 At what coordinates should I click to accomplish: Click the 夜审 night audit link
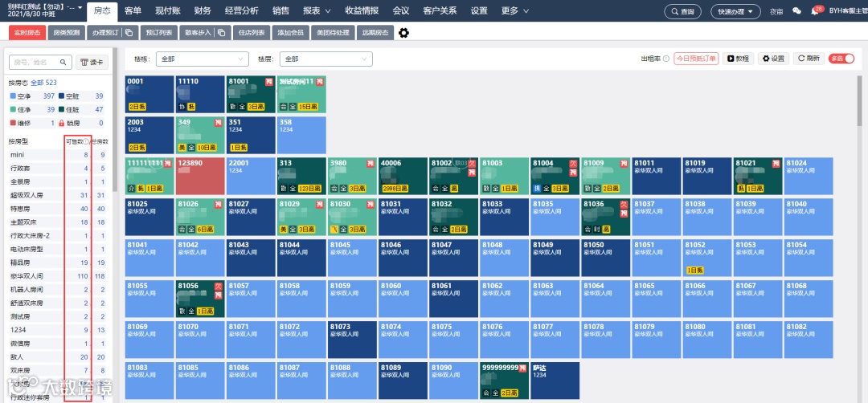click(776, 11)
